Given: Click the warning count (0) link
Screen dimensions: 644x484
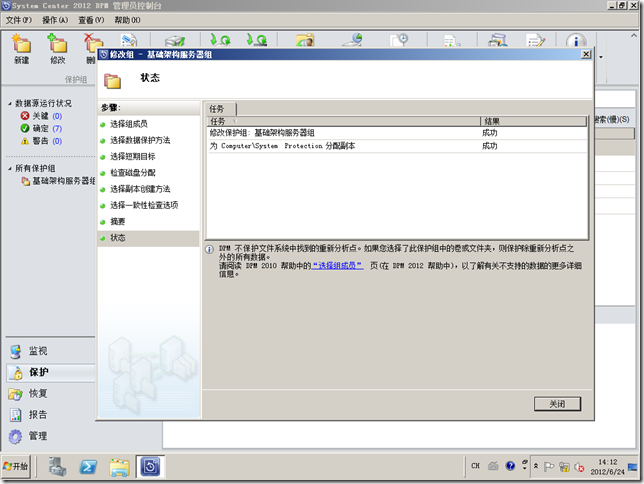Looking at the screenshot, I should [x=57, y=141].
